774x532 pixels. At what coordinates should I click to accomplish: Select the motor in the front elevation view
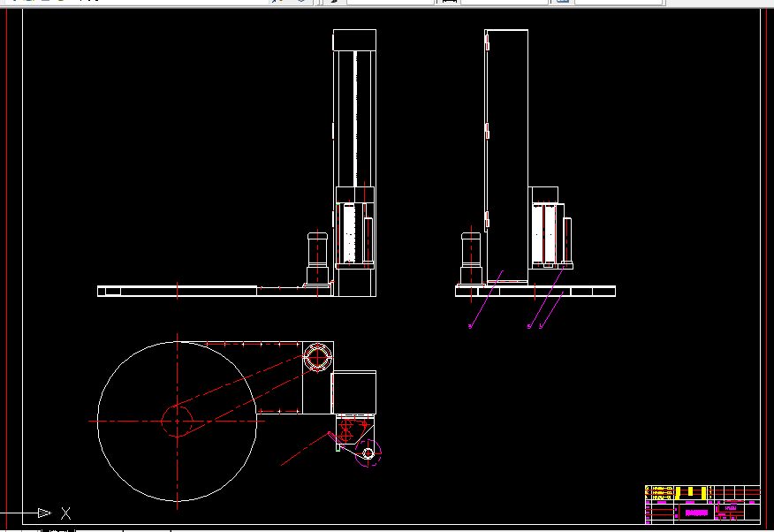(x=317, y=258)
